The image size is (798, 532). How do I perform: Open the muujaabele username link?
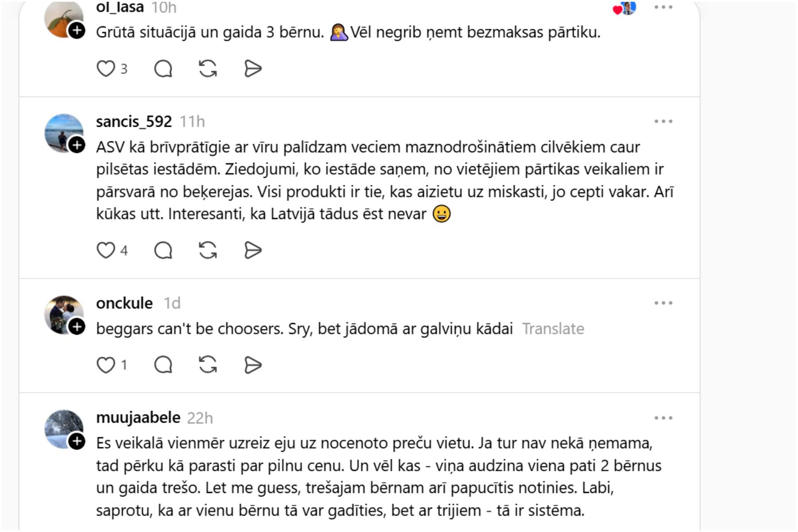138,418
